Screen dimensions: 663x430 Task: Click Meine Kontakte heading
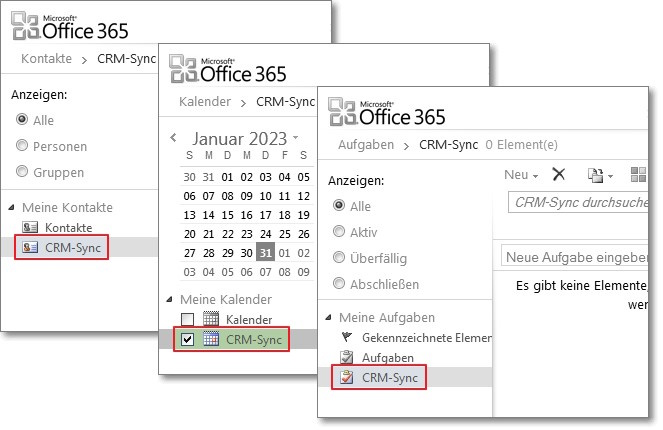[67, 208]
